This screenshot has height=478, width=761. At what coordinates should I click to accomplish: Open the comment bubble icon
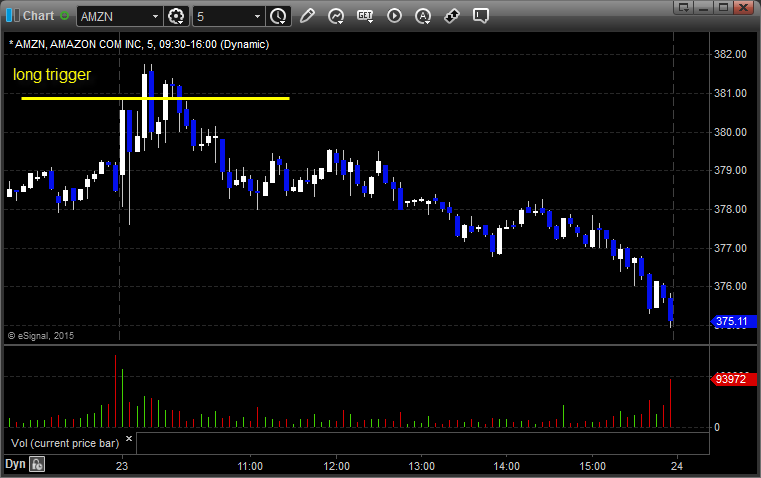[x=481, y=16]
